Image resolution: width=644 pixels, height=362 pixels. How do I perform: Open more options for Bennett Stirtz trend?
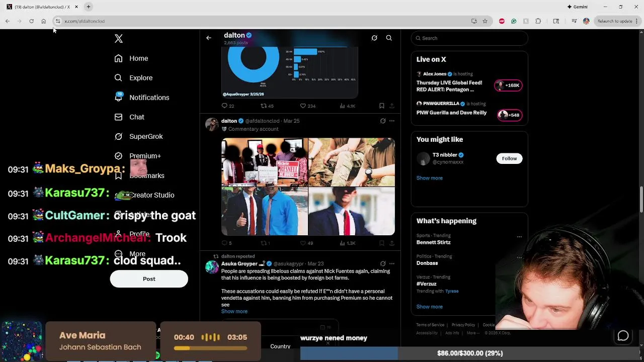point(519,237)
